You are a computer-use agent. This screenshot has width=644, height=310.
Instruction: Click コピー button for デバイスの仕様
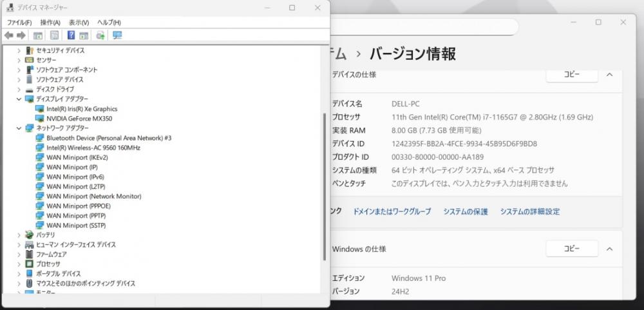572,75
